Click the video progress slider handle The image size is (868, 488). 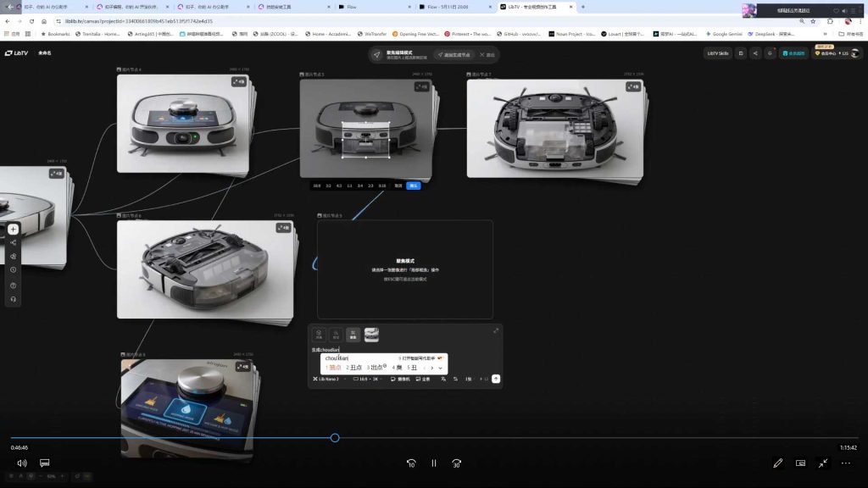coord(335,438)
